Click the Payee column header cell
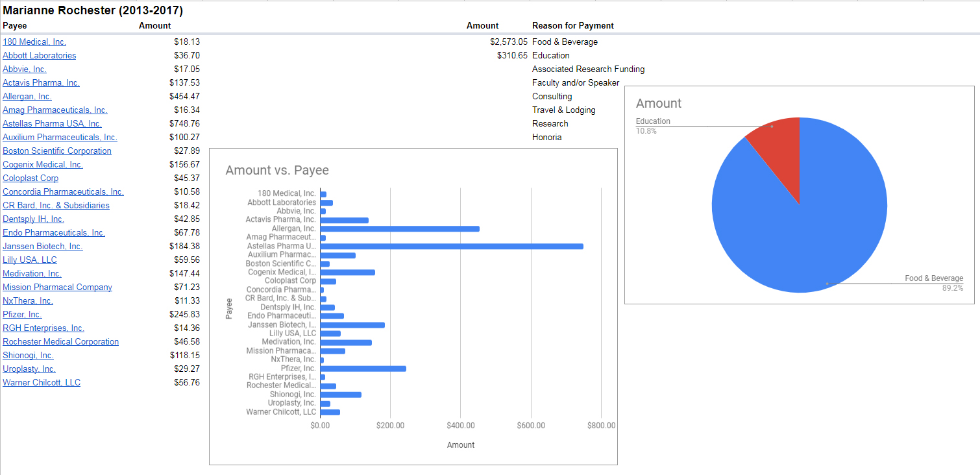980x475 pixels. pos(15,25)
